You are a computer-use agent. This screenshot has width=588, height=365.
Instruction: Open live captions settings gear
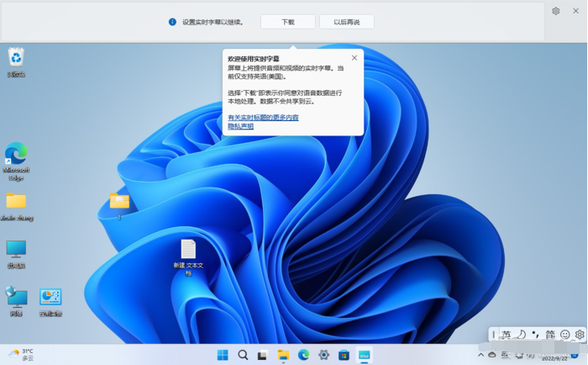click(x=555, y=11)
